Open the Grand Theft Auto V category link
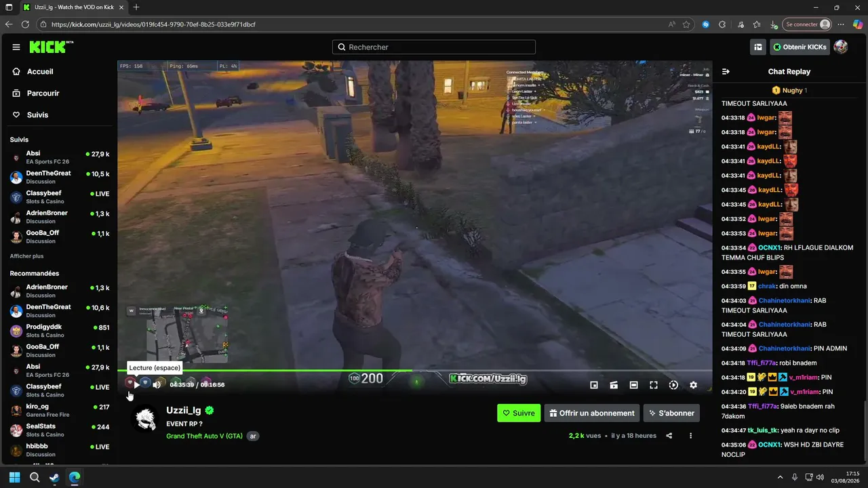 point(204,436)
